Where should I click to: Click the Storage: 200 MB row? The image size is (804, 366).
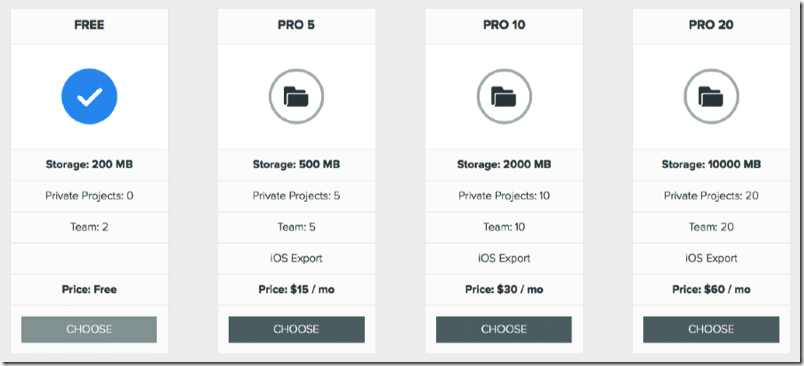pos(89,165)
